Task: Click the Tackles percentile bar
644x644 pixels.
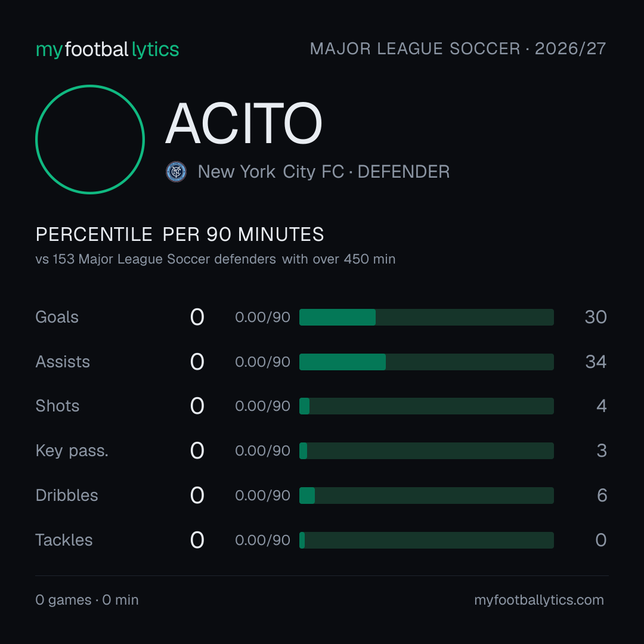Action: pyautogui.click(x=426, y=540)
